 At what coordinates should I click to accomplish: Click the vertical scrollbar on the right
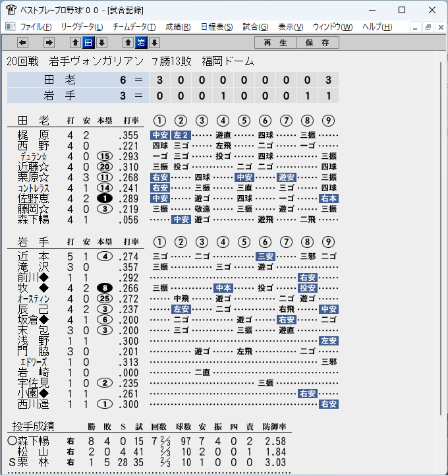click(441, 238)
